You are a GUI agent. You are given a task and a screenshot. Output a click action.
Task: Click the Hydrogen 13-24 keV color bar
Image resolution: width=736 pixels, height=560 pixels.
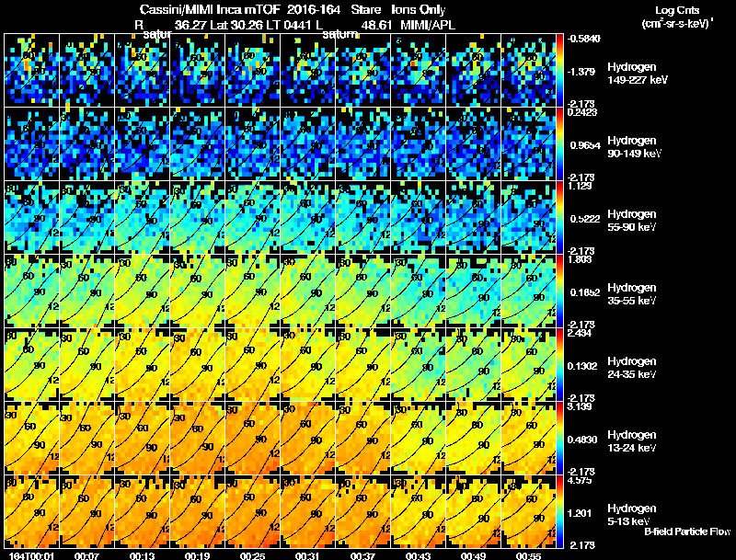click(x=559, y=439)
